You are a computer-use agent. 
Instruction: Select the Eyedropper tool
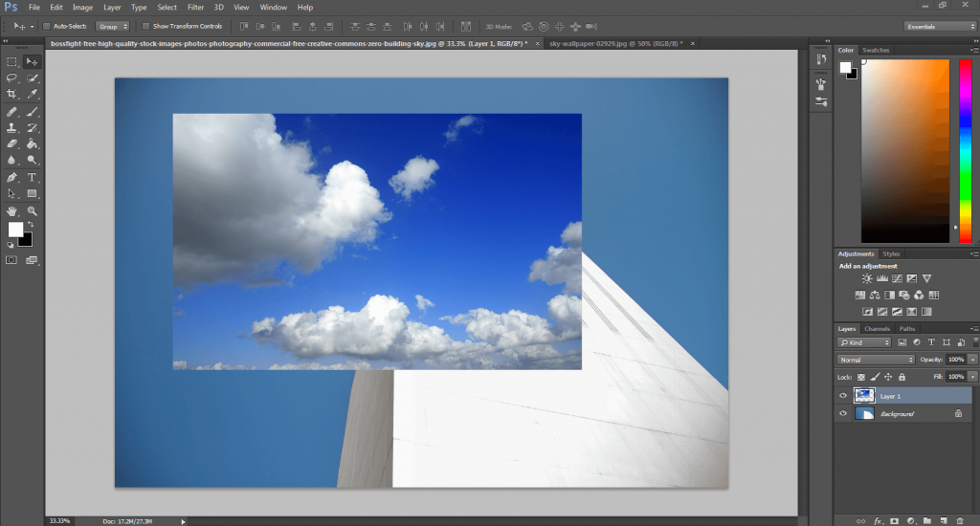(32, 94)
